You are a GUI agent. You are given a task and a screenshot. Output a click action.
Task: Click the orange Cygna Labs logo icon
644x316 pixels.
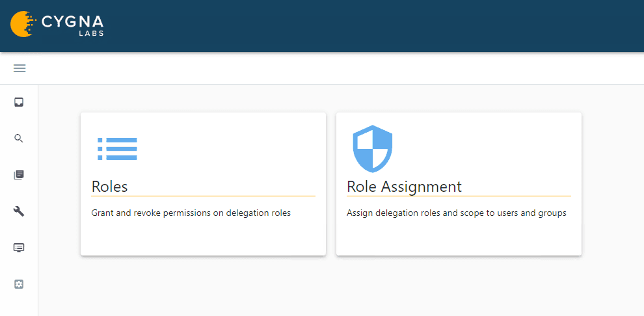click(23, 24)
